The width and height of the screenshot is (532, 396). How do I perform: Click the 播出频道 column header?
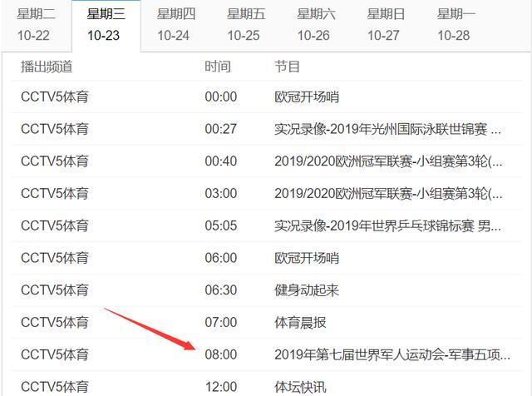tap(47, 67)
